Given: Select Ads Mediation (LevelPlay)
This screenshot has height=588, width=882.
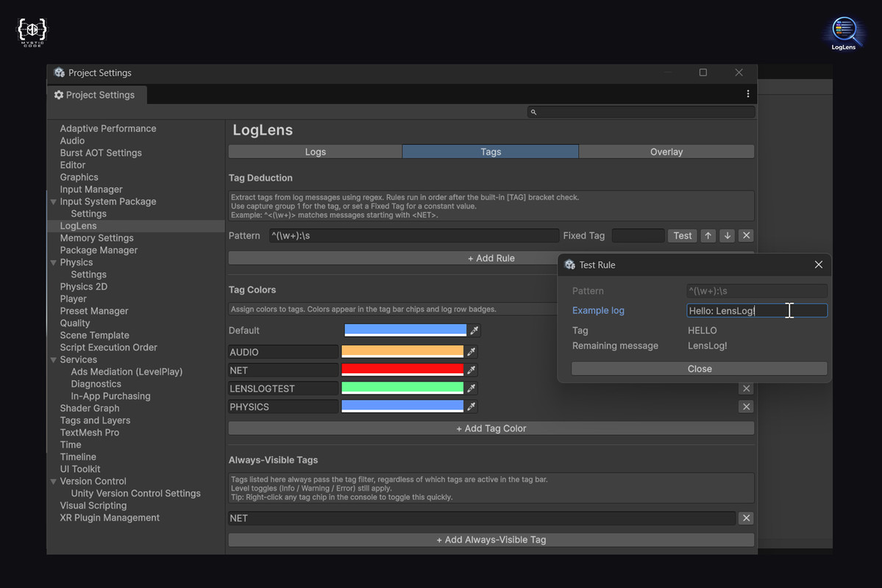Looking at the screenshot, I should click(127, 372).
